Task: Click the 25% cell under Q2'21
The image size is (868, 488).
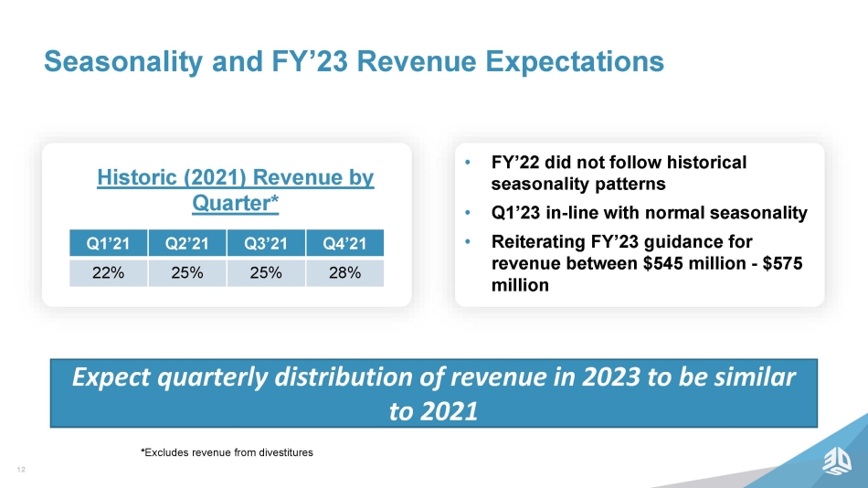Action: pos(187,272)
